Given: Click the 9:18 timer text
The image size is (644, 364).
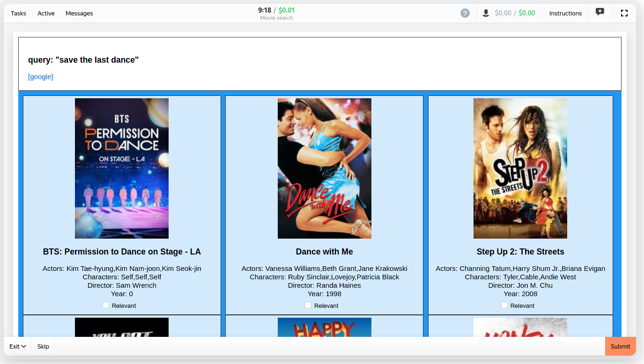Looking at the screenshot, I should pyautogui.click(x=265, y=10).
